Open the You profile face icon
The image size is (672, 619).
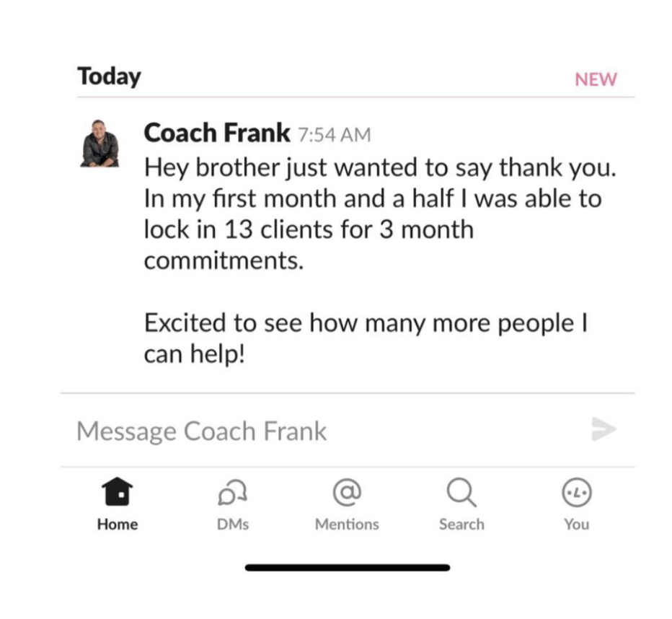coord(576,493)
